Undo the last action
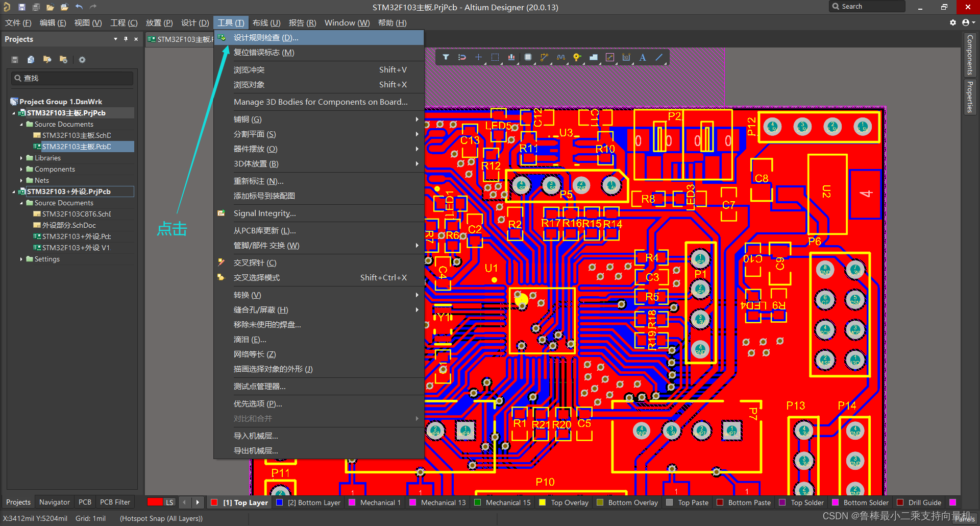 pyautogui.click(x=79, y=7)
